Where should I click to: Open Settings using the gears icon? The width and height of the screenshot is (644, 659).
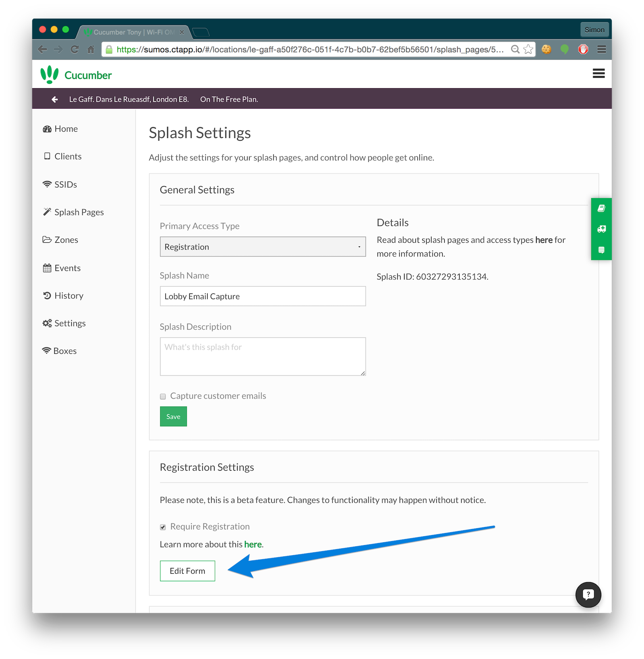coord(47,323)
